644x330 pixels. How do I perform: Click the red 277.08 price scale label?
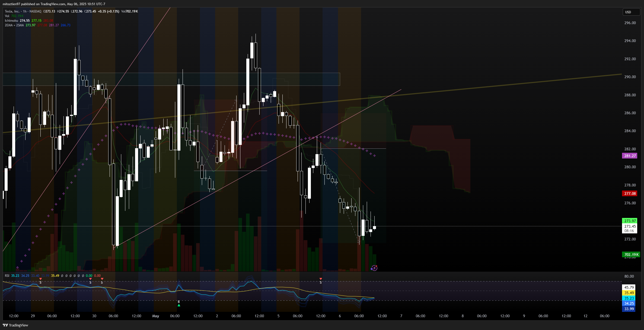(x=630, y=193)
